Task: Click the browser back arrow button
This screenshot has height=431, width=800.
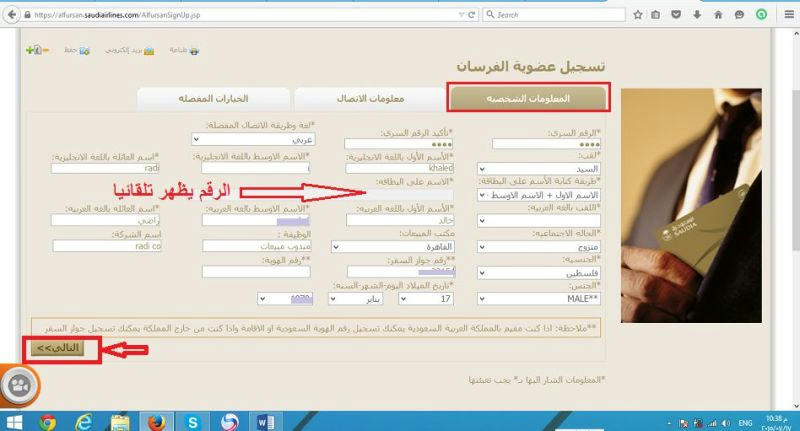Action: point(12,15)
